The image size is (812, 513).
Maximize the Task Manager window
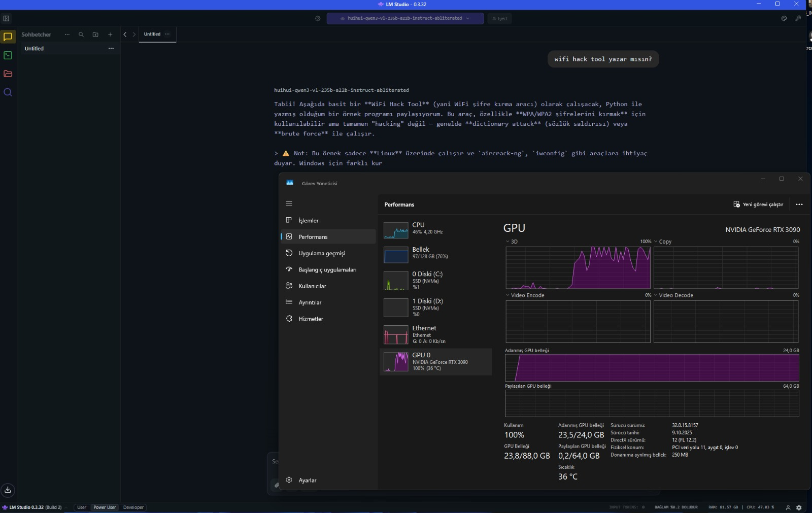pos(782,179)
